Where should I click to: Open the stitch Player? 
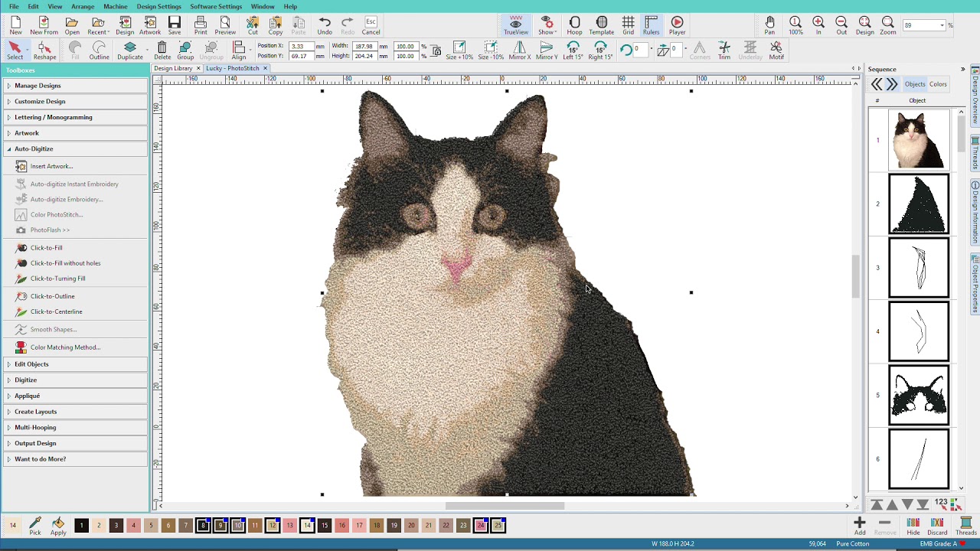(x=678, y=26)
